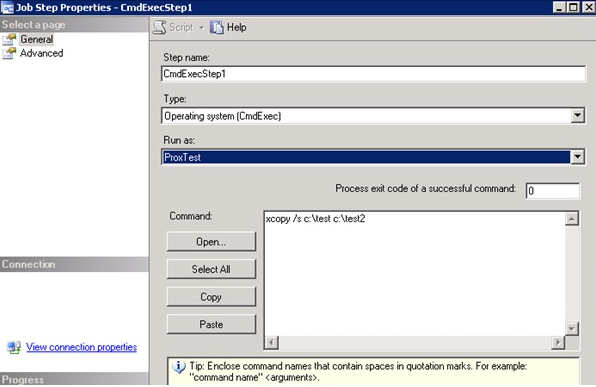
Task: Click the Step name label
Action: pyautogui.click(x=186, y=57)
